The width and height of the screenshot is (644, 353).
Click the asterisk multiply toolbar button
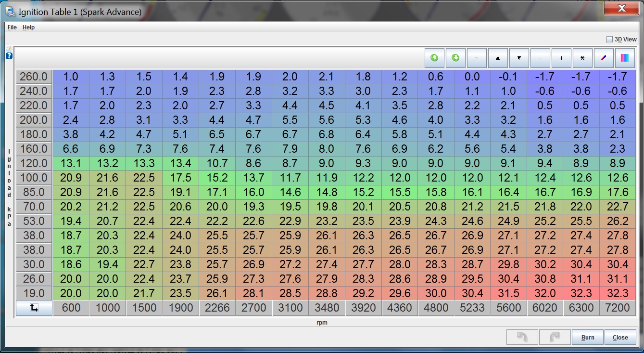pos(582,58)
